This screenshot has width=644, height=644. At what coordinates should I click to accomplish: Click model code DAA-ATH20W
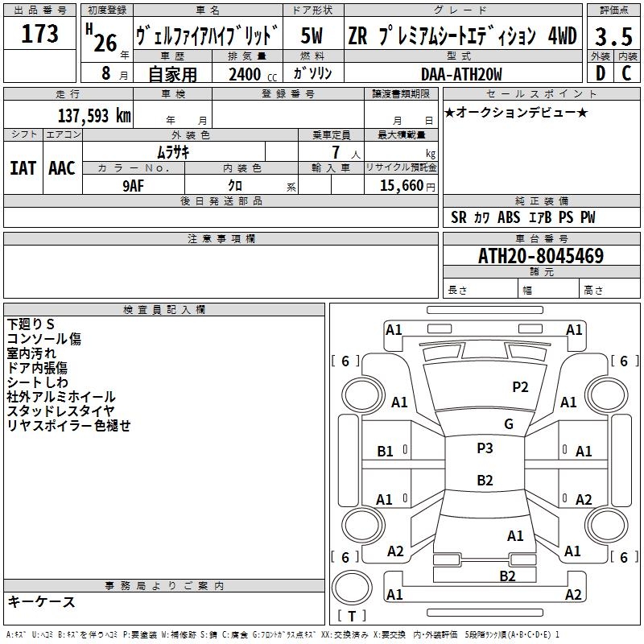point(461,74)
